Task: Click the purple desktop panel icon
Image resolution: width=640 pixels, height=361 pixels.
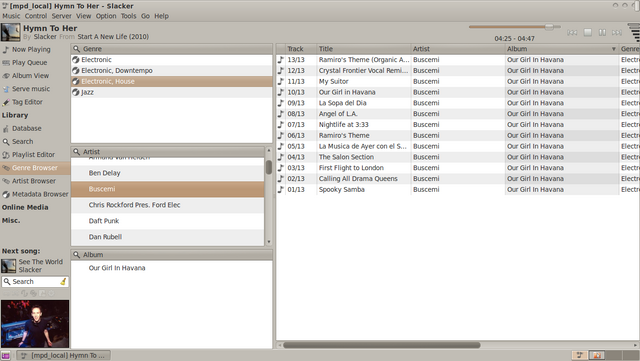Action: (5, 356)
